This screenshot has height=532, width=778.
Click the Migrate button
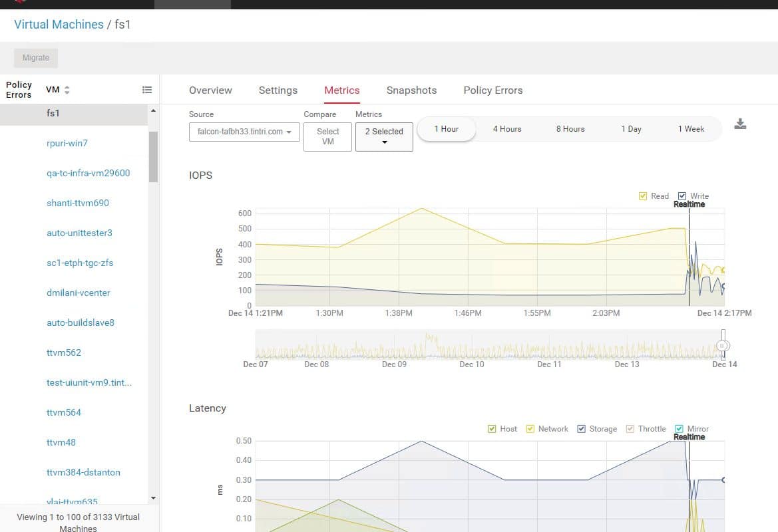pyautogui.click(x=36, y=57)
